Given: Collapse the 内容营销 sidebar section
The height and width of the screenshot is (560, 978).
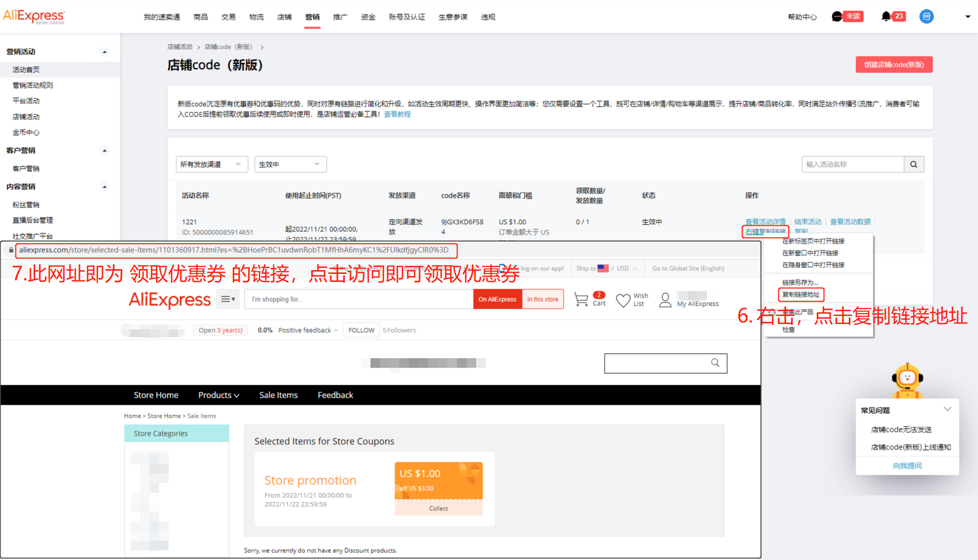Looking at the screenshot, I should pyautogui.click(x=105, y=187).
